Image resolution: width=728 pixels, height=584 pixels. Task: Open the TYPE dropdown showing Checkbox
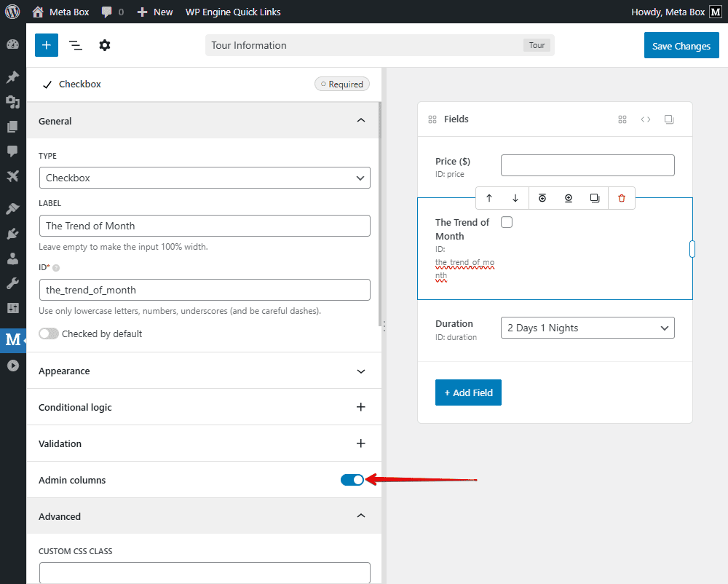point(205,178)
